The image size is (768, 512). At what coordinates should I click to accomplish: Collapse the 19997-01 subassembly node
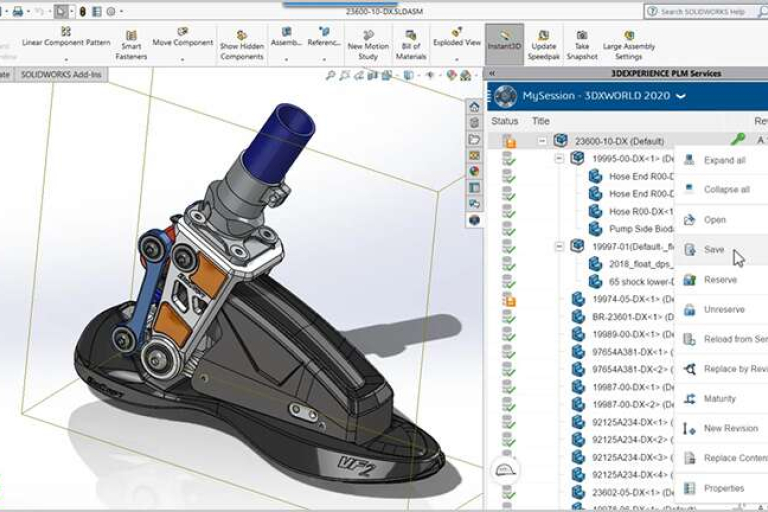pos(559,246)
